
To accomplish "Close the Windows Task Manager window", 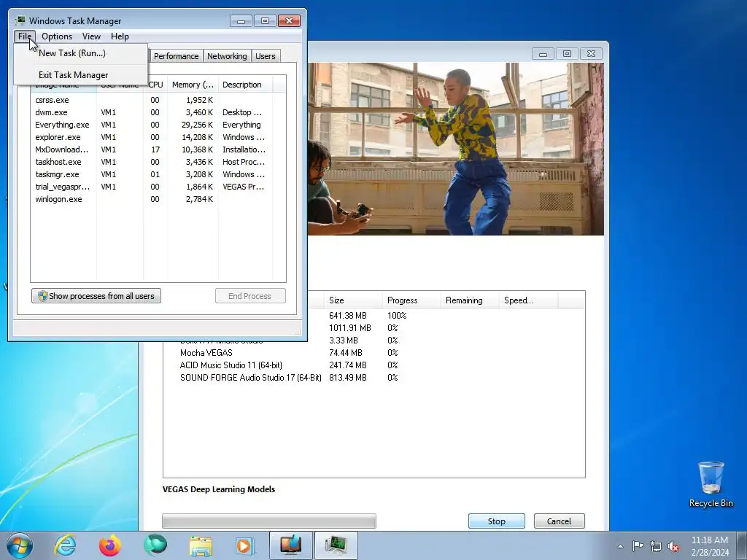I will click(x=289, y=21).
